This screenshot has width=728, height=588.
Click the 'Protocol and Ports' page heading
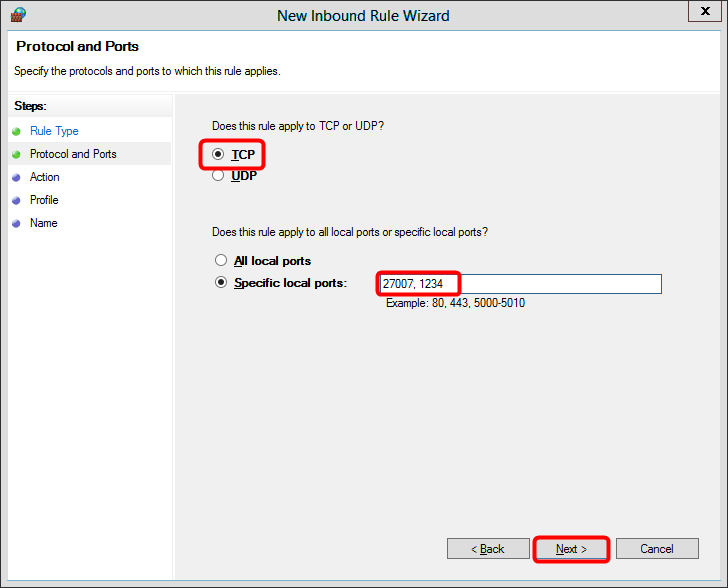pyautogui.click(x=78, y=46)
